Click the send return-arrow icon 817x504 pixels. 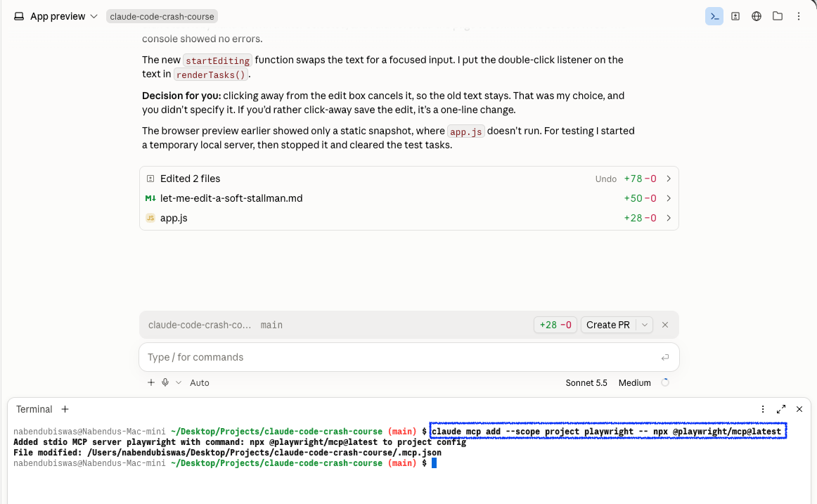click(665, 357)
